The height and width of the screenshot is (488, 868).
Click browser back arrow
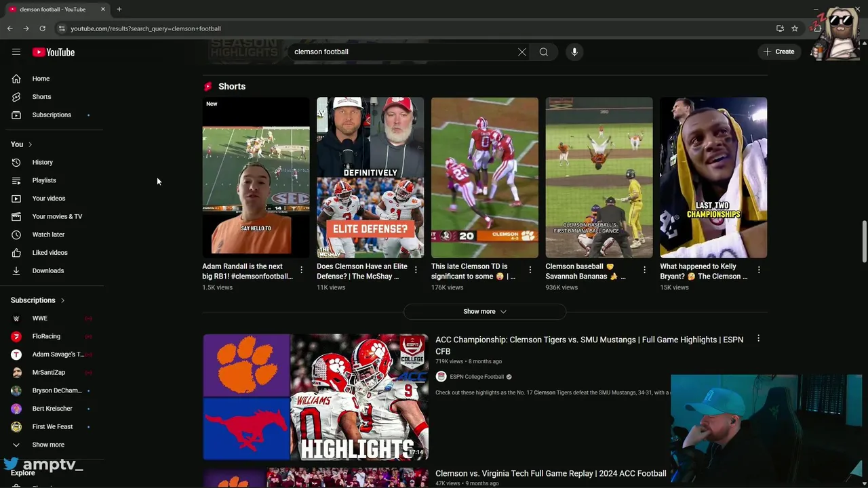click(9, 28)
